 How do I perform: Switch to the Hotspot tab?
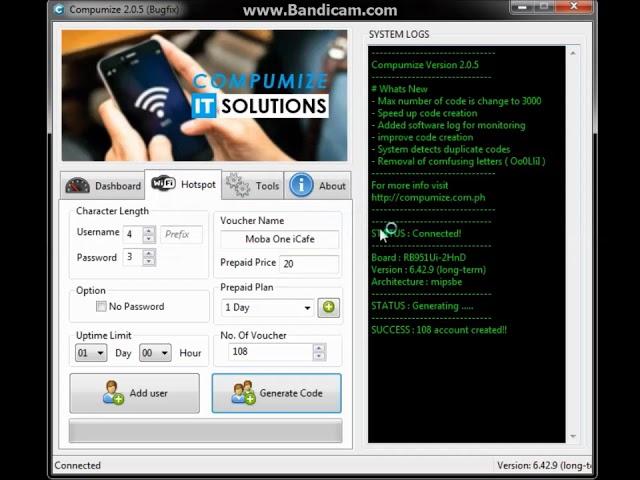click(x=183, y=184)
